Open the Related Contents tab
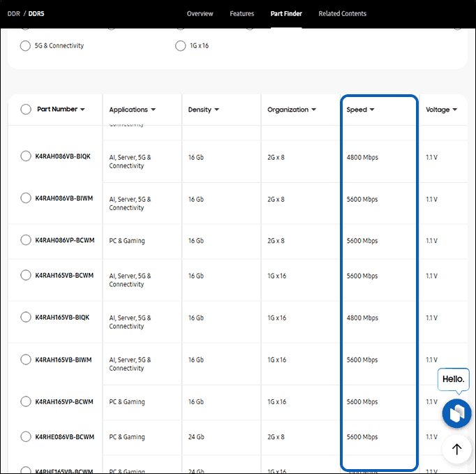This screenshot has height=474, width=476. (343, 14)
